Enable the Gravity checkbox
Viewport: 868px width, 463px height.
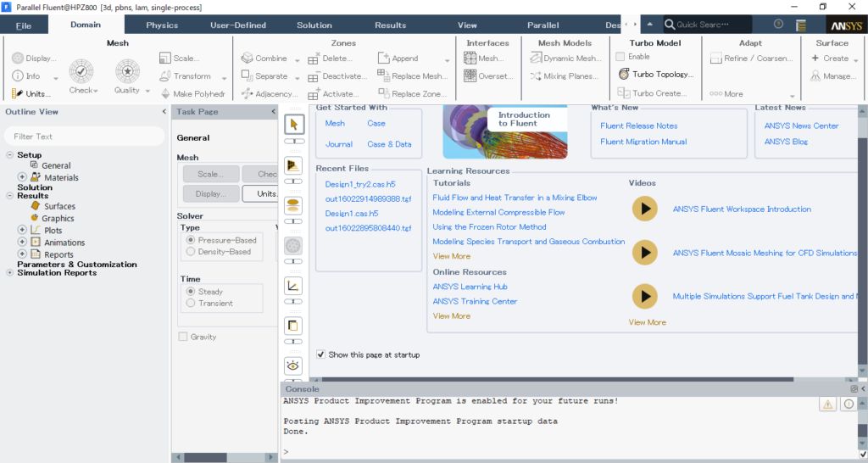pos(183,337)
